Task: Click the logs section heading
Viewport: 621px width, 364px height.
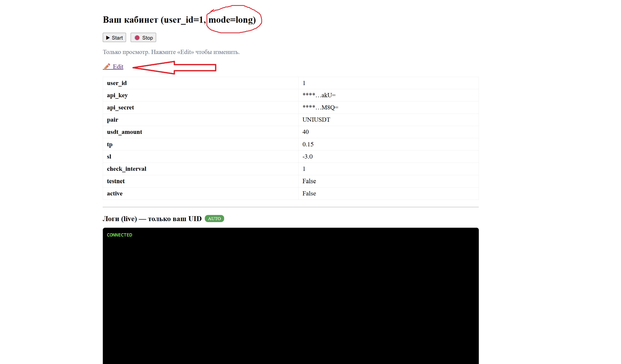Action: click(152, 219)
